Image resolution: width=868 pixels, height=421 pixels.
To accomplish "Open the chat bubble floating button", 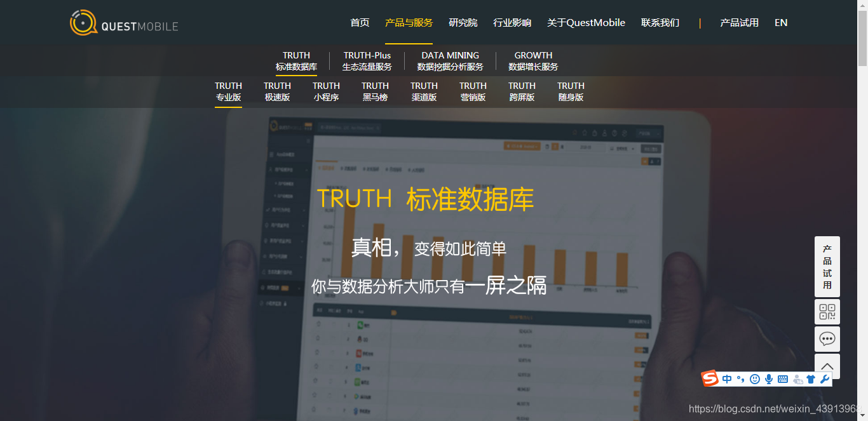I will point(827,339).
